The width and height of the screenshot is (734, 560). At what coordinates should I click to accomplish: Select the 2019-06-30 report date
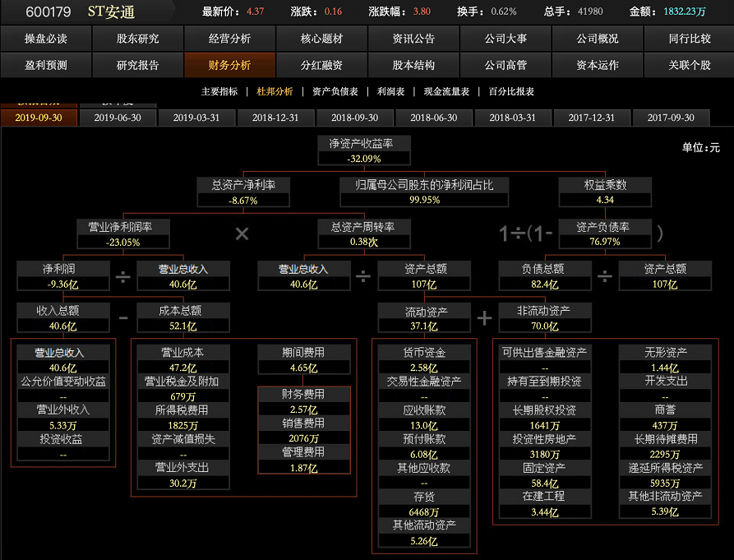coord(117,118)
